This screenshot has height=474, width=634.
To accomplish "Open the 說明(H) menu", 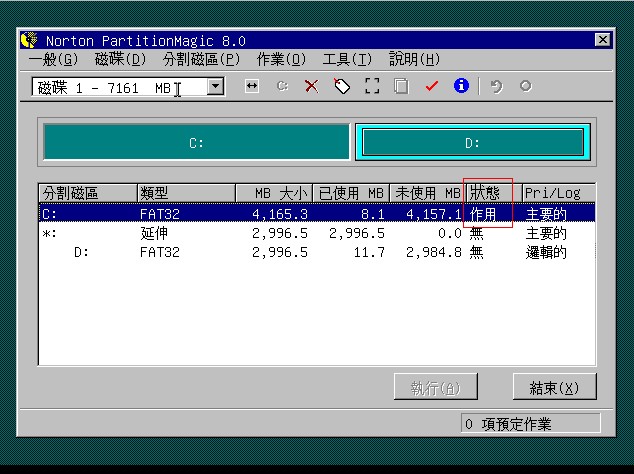I will point(414,60).
